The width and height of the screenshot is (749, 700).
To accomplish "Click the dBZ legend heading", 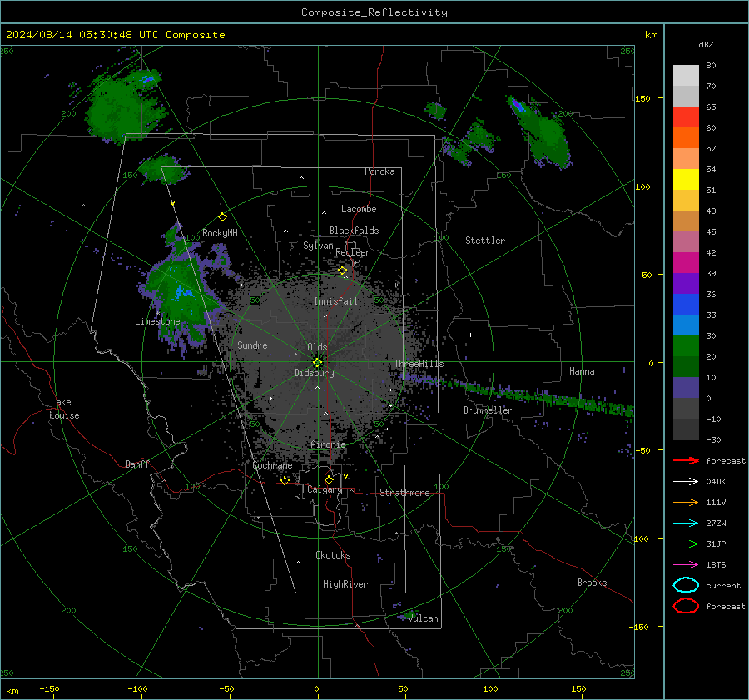I will 706,44.
